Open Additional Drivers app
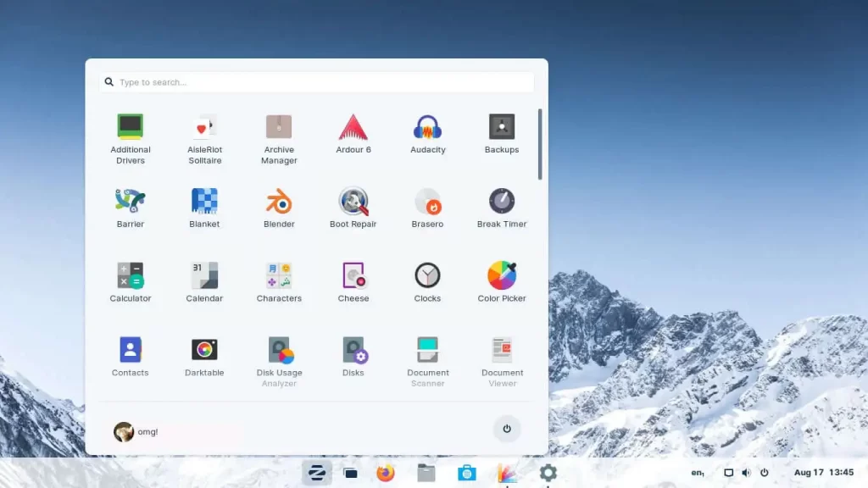The image size is (868, 488). (130, 139)
